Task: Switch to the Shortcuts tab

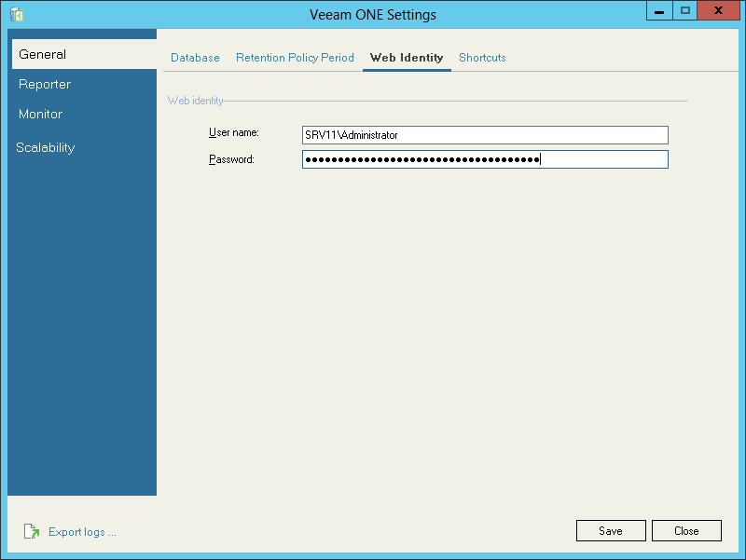Action: 482,58
